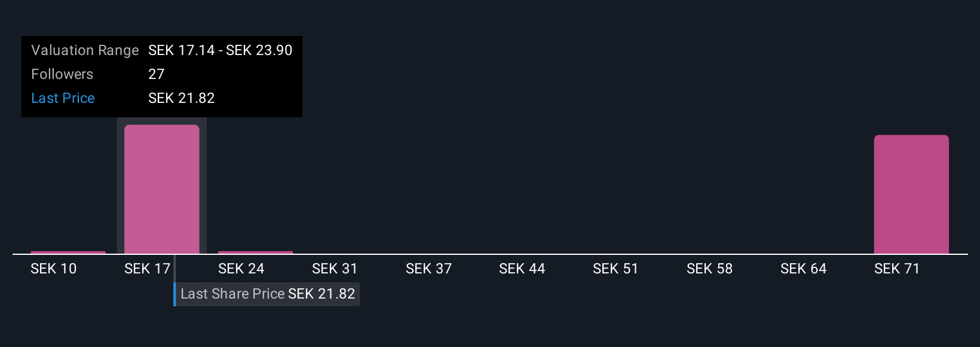Select the SEK 58 axis label
980x347 pixels.
point(709,269)
